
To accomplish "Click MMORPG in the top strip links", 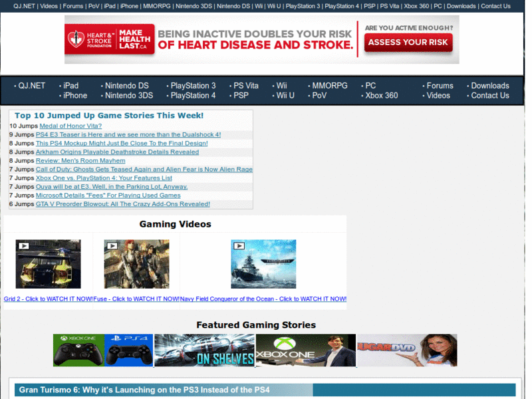I will pyautogui.click(x=157, y=6).
